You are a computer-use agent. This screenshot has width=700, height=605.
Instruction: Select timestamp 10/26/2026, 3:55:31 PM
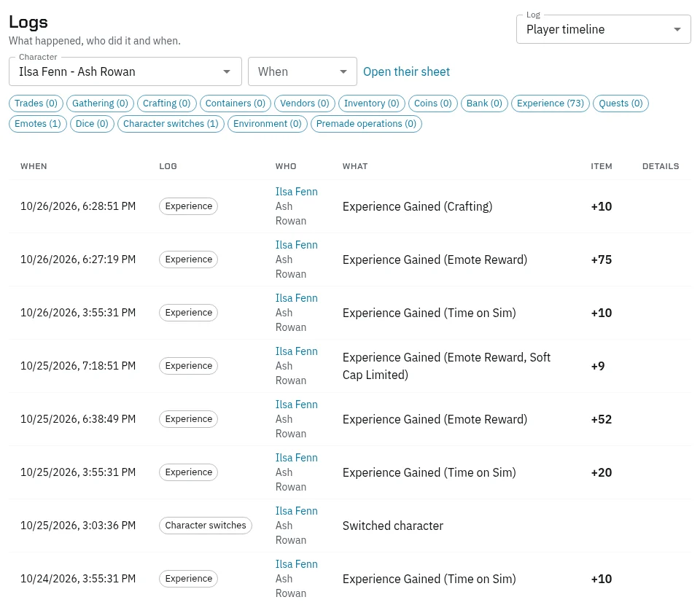tap(78, 313)
